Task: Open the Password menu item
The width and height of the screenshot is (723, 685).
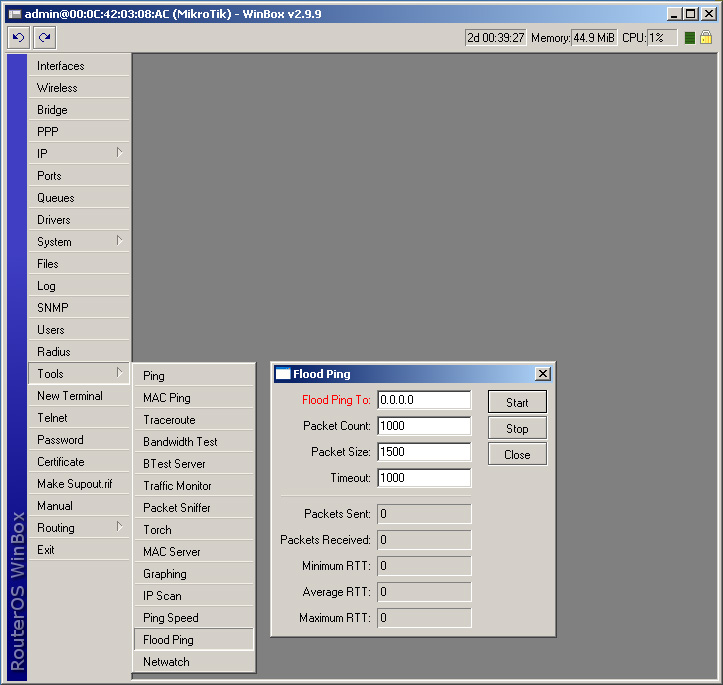Action: tap(79, 440)
